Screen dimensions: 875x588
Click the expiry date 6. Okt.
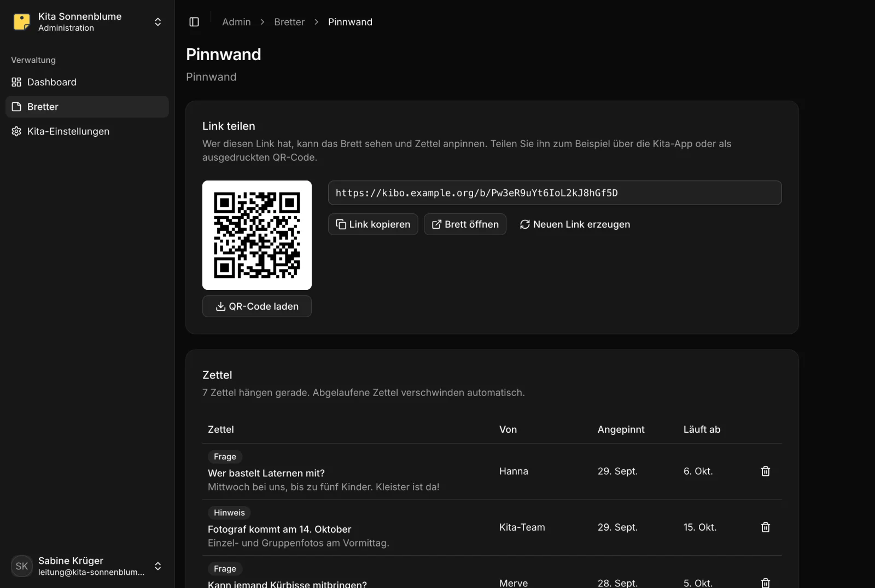tap(698, 471)
